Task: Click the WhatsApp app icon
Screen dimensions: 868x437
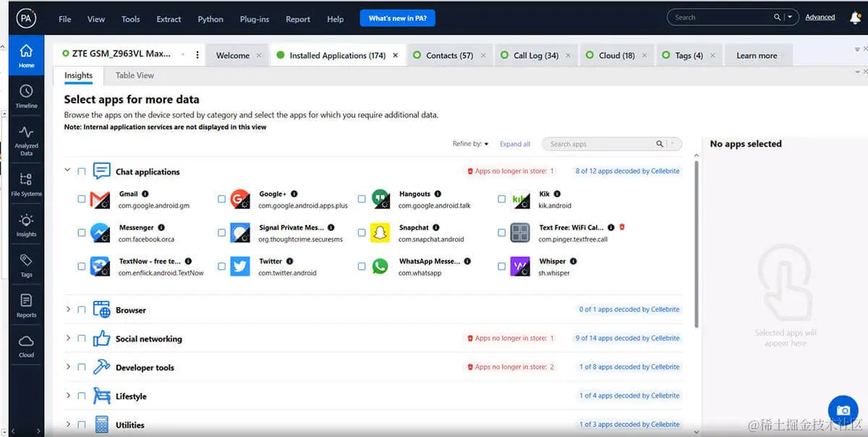Action: 380,266
